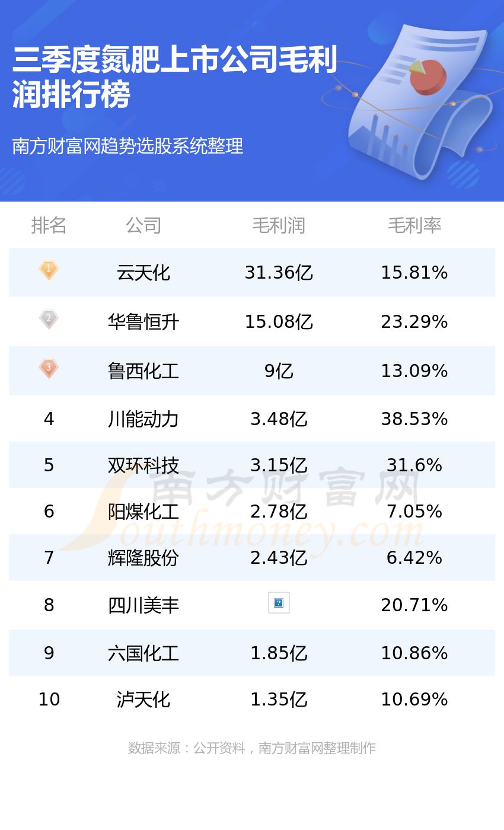Select the 排名 column header
This screenshot has width=504, height=830.
[49, 225]
